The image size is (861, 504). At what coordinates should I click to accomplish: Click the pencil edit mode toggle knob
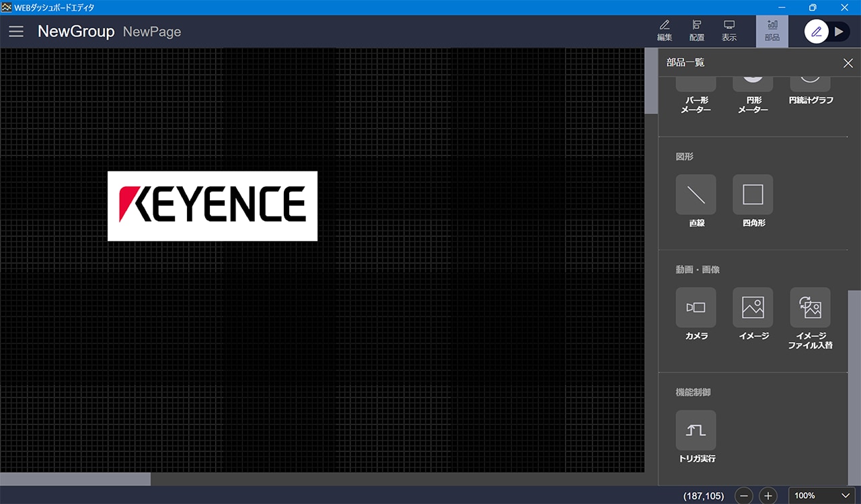tap(816, 32)
